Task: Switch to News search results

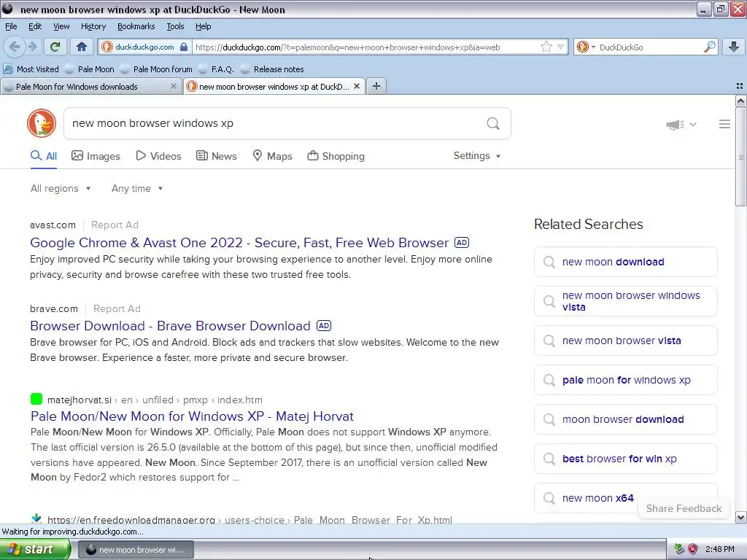Action: pos(216,156)
